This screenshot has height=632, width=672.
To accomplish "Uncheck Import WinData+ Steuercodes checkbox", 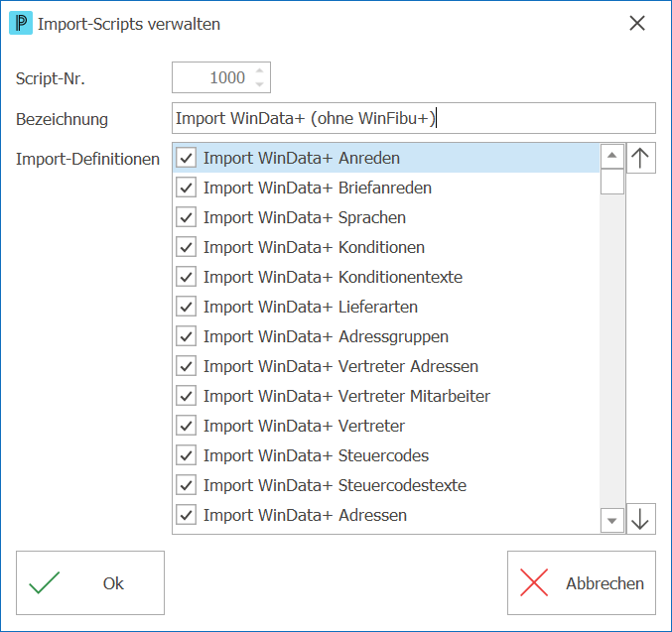I will (187, 455).
